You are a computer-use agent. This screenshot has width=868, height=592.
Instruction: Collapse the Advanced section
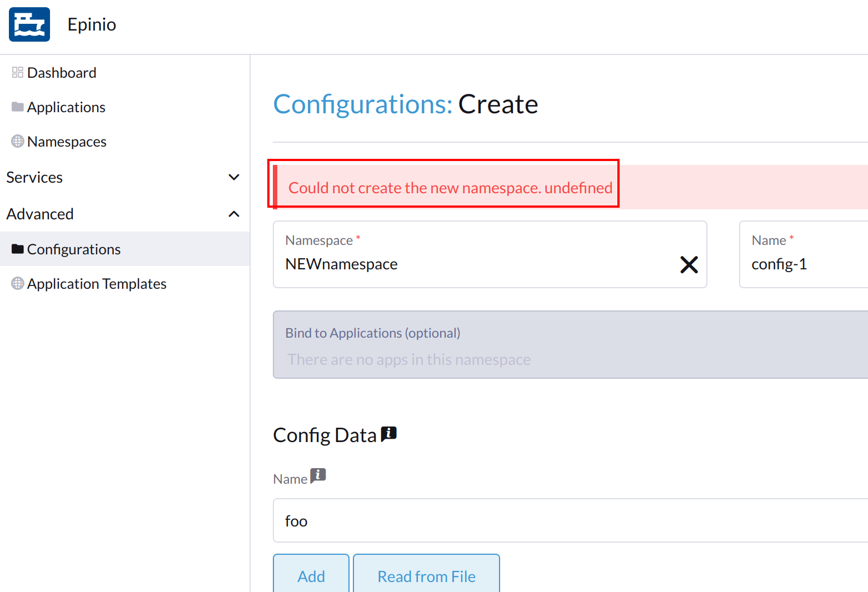[234, 213]
